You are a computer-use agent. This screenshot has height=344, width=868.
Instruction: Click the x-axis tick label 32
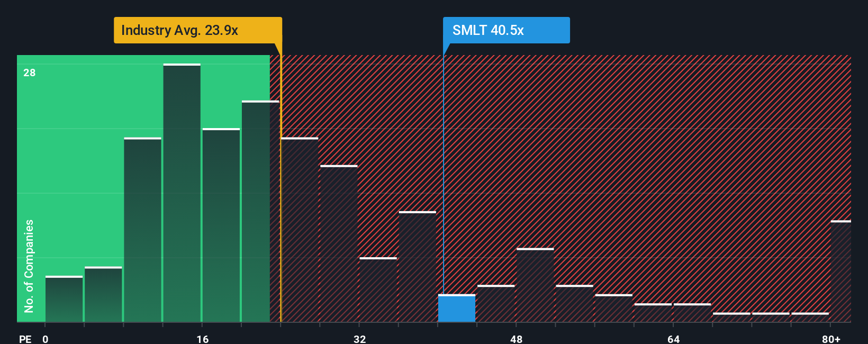(360, 339)
